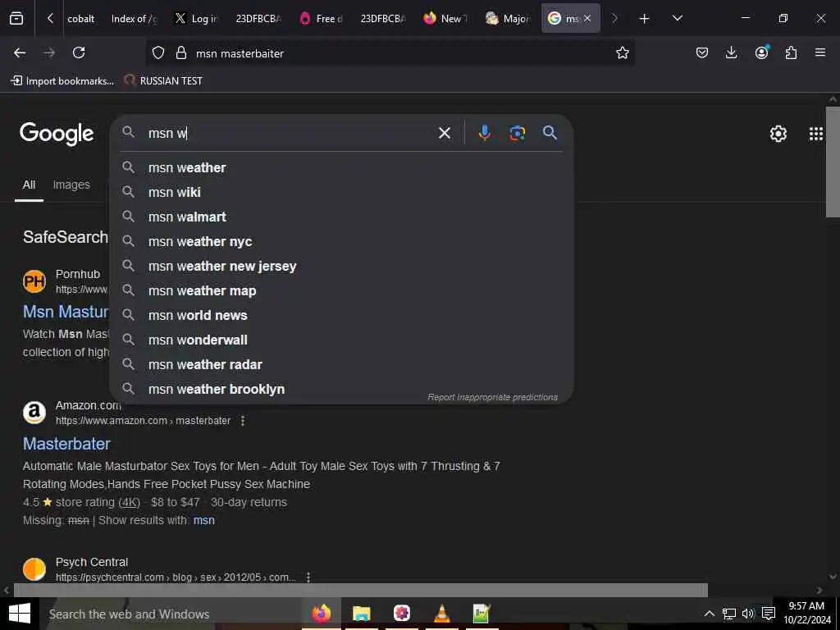
Task: Open tracking protection shield icon
Action: tap(158, 52)
